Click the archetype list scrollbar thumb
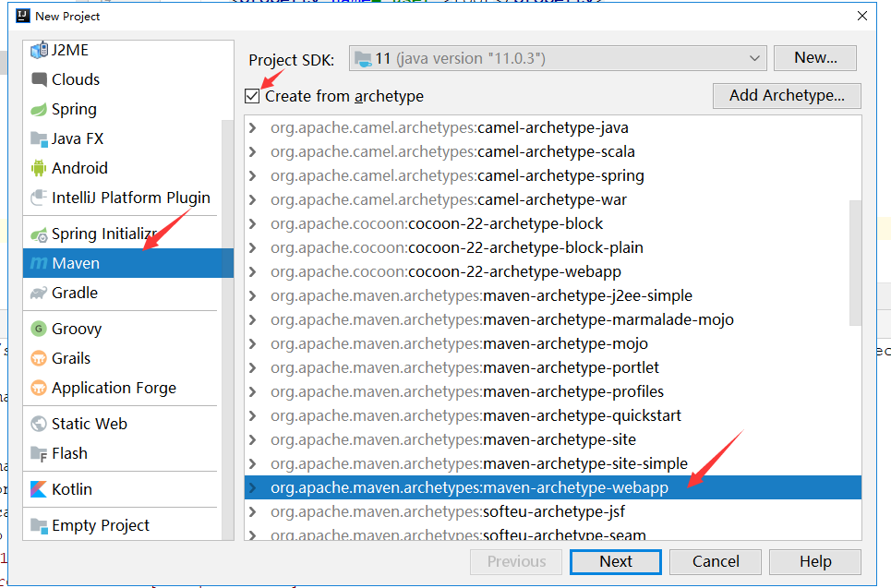891x588 pixels. tap(855, 263)
